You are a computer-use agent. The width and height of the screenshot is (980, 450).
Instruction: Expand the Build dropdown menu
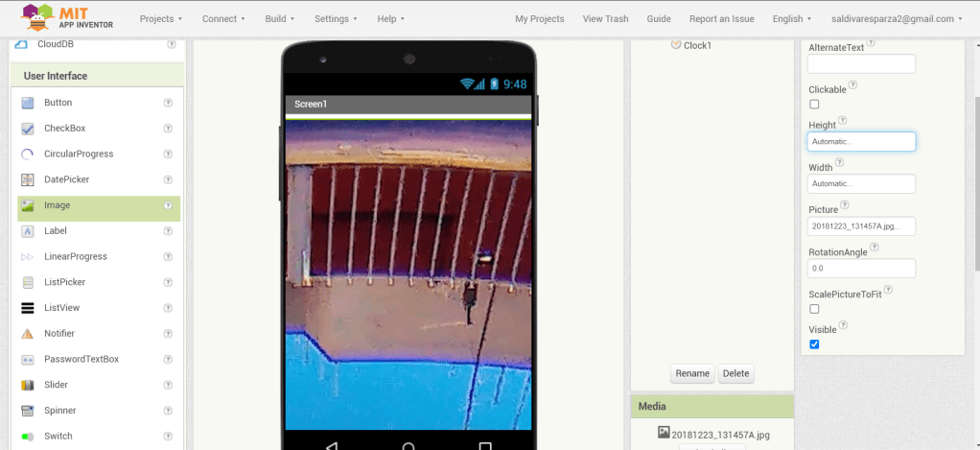click(x=280, y=18)
